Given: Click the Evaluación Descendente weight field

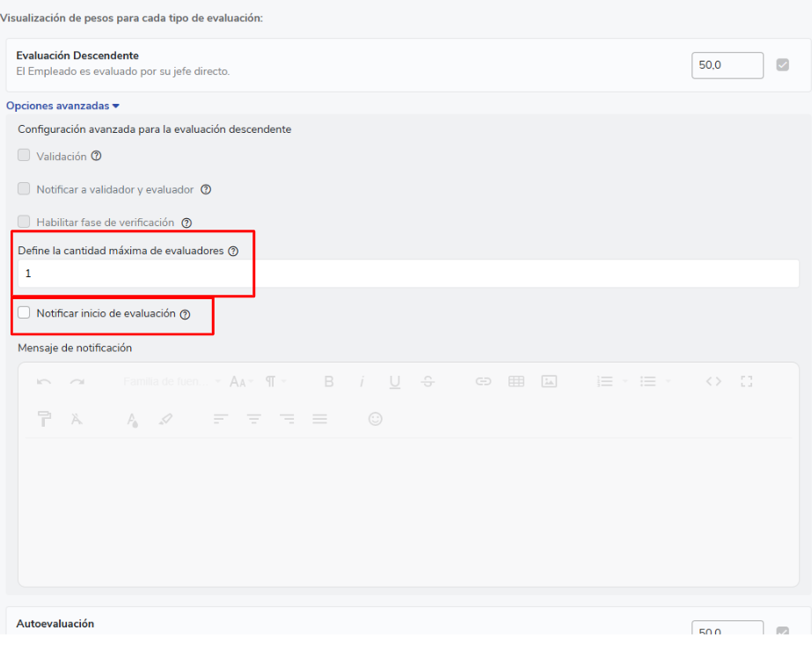Looking at the screenshot, I should pyautogui.click(x=727, y=65).
